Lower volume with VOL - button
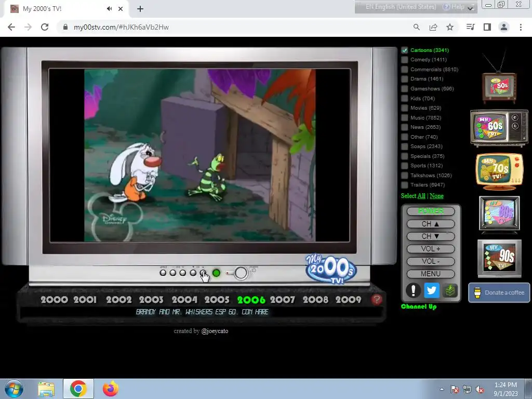Image resolution: width=532 pixels, height=399 pixels. (x=431, y=262)
